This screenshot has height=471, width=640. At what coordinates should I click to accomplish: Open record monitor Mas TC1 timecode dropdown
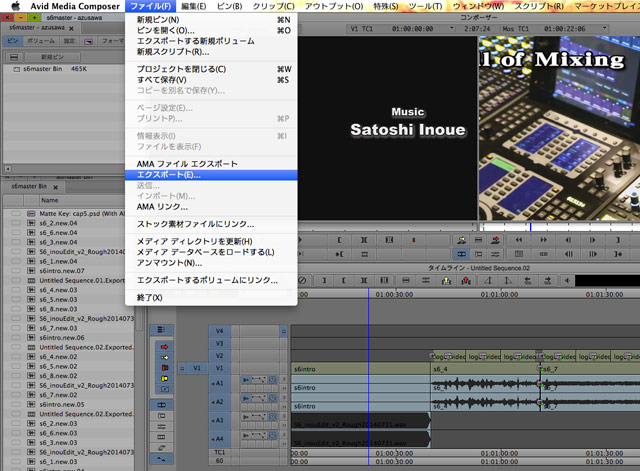[x=604, y=29]
